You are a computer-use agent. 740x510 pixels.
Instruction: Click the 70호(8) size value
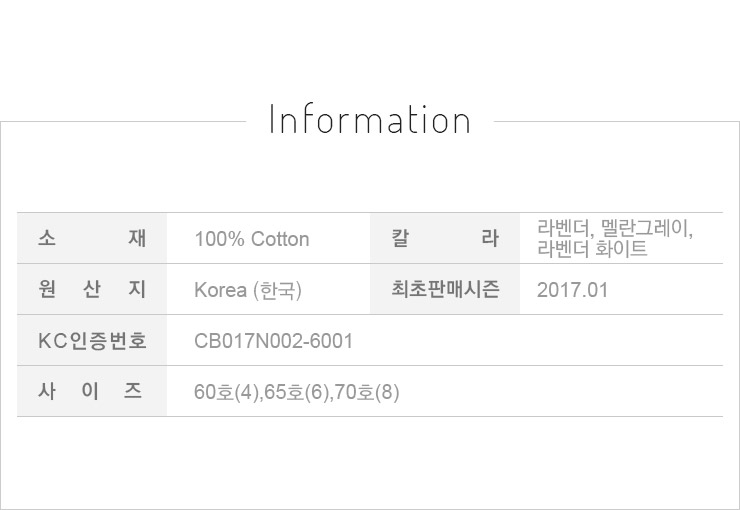(x=367, y=392)
